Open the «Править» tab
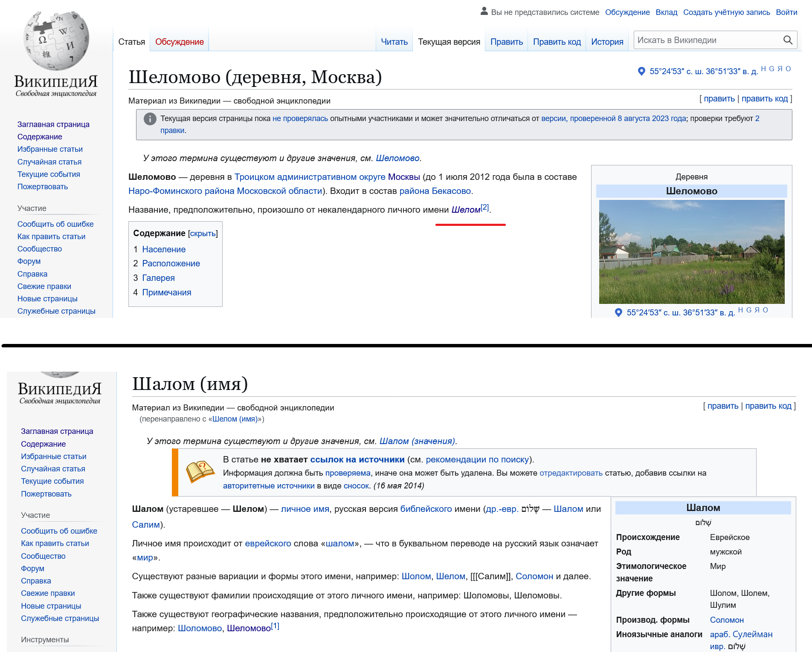Image resolution: width=812 pixels, height=670 pixels. point(507,42)
